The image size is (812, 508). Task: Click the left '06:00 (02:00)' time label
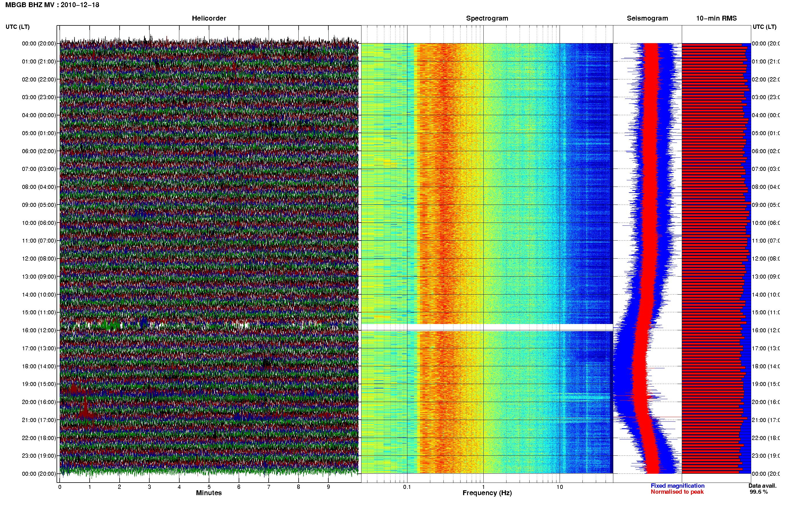(39, 151)
